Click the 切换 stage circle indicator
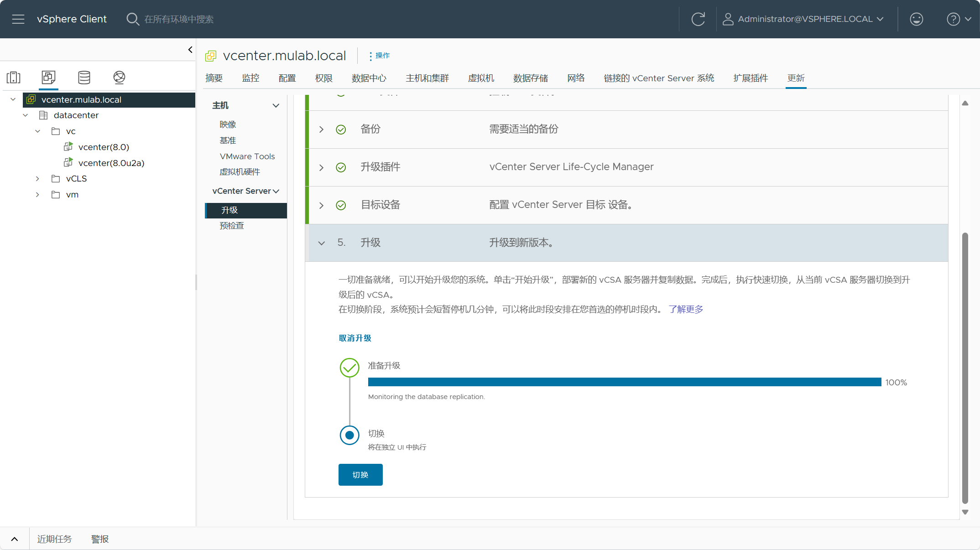The image size is (980, 550). click(x=349, y=435)
